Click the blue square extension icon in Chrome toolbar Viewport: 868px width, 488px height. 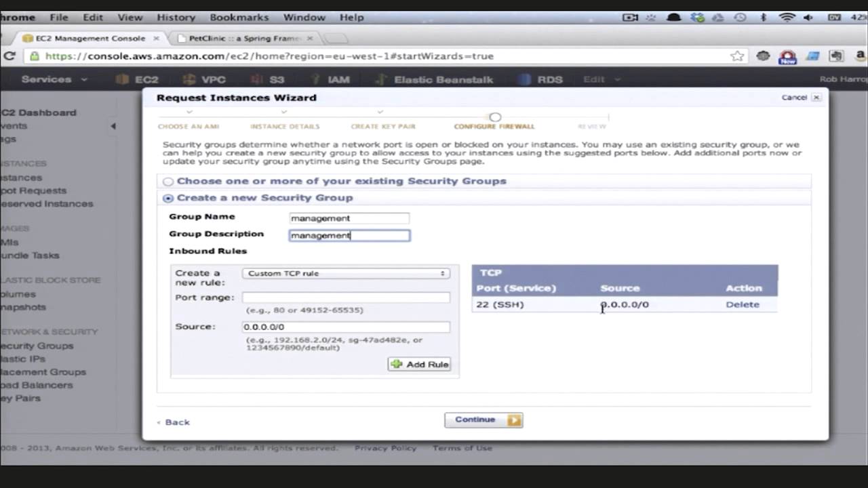coord(812,56)
